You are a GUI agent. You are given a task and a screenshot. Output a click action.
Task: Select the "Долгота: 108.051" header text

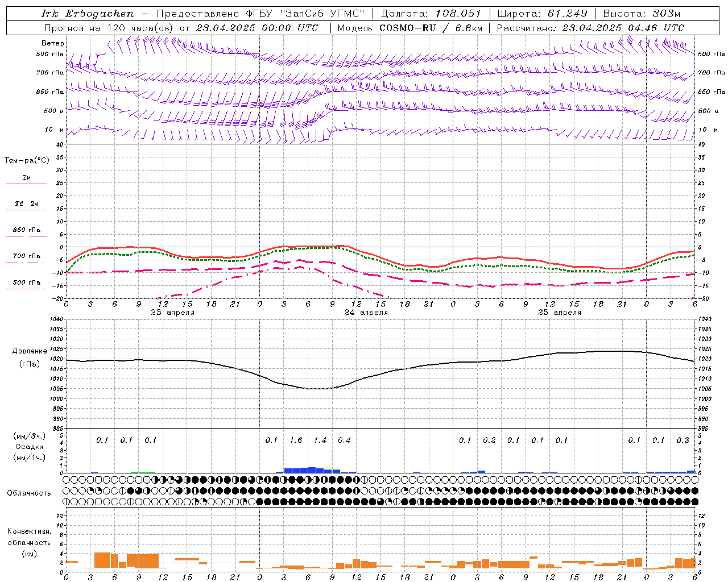tap(431, 14)
